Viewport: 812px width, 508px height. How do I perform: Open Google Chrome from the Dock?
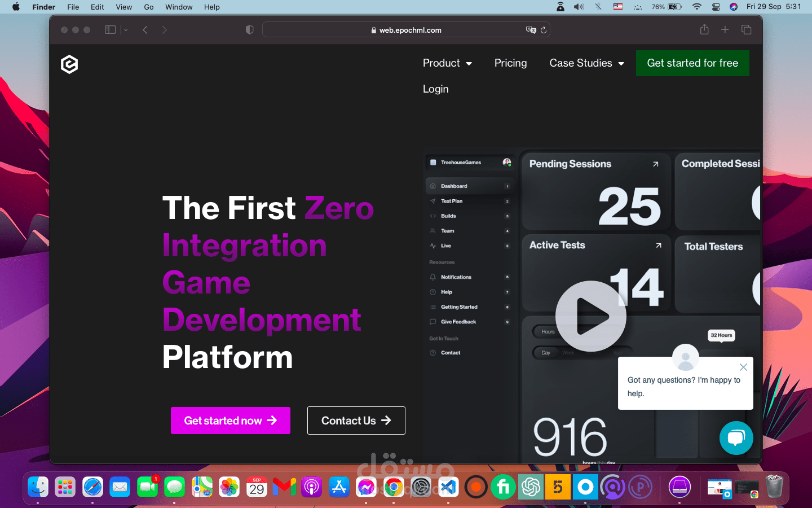394,487
